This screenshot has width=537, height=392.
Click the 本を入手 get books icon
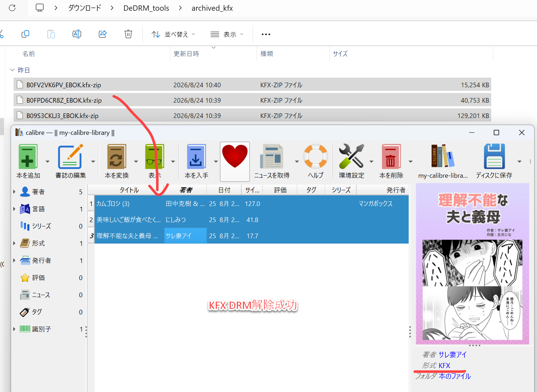196,157
